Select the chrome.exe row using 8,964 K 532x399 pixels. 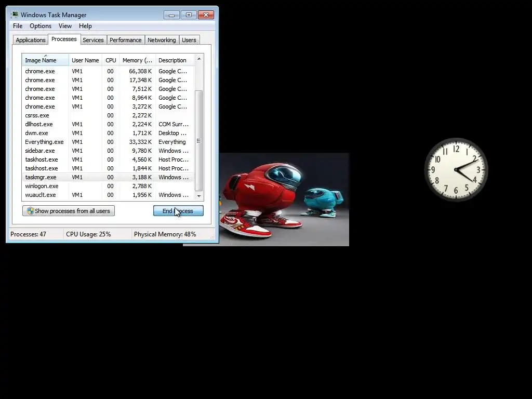point(108,98)
